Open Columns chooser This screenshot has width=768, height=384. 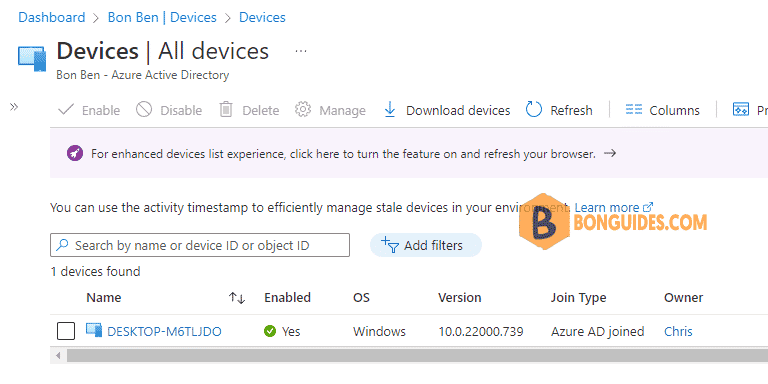[x=662, y=110]
